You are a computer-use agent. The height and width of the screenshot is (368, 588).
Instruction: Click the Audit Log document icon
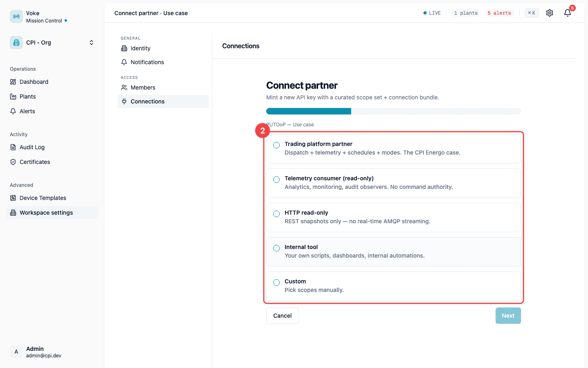coord(13,147)
